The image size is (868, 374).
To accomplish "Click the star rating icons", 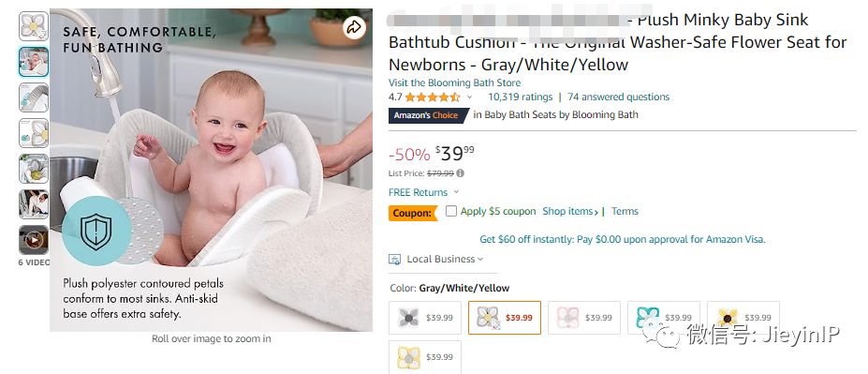I will point(433,97).
